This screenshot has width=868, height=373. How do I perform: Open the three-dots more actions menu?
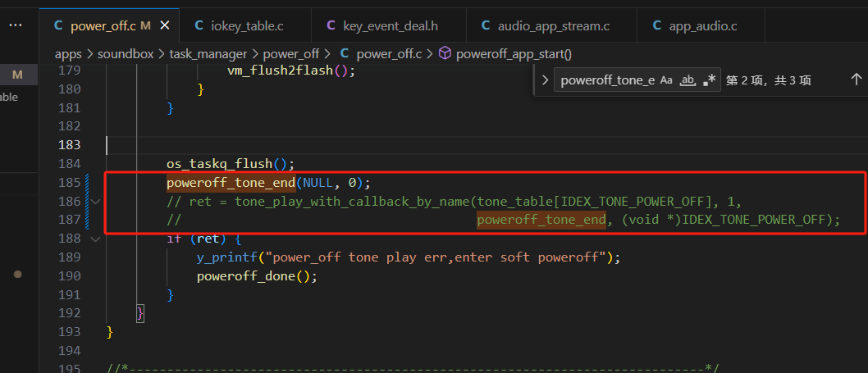pyautogui.click(x=16, y=25)
